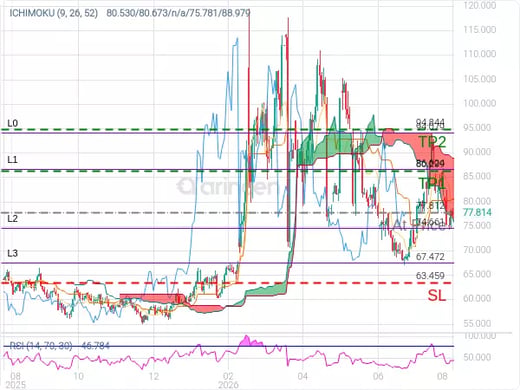Click the ICHIMOKU (9, 26, 52) indicator title
This screenshot has width=520, height=390.
(54, 13)
